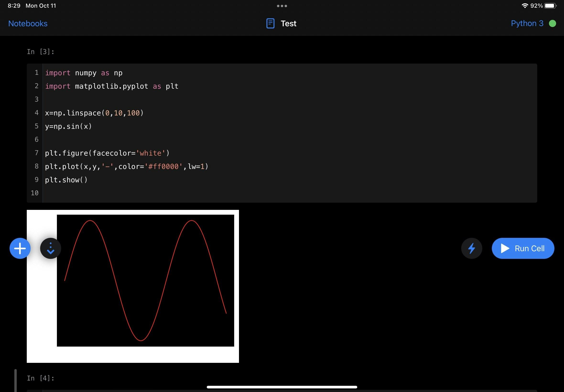Click the active cell marker bar beside In [4]

(x=16, y=380)
